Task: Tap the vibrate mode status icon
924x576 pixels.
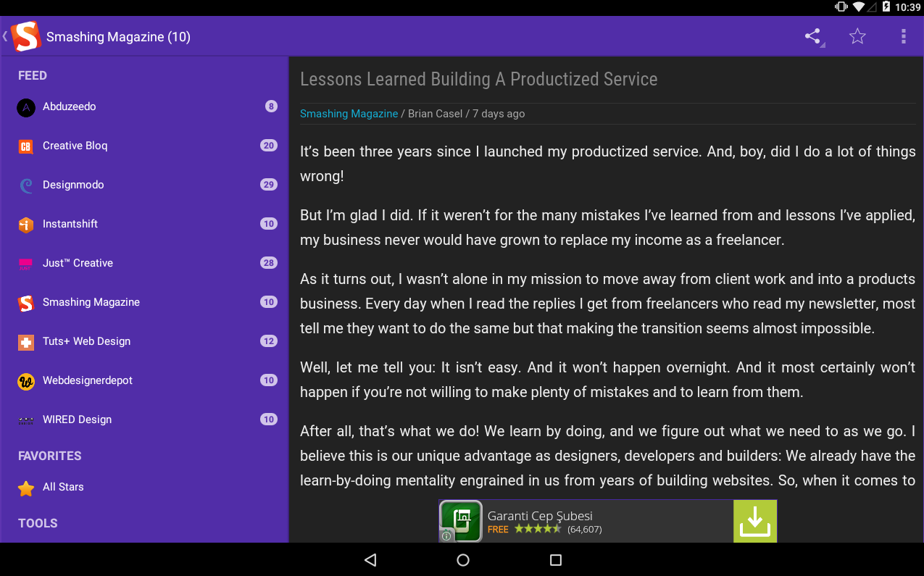Action: (x=841, y=7)
